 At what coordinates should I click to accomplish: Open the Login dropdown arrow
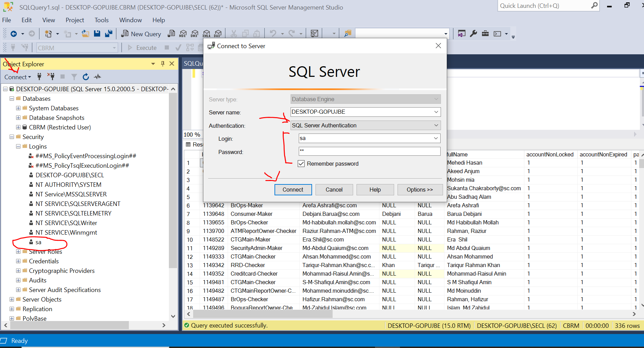(x=436, y=138)
